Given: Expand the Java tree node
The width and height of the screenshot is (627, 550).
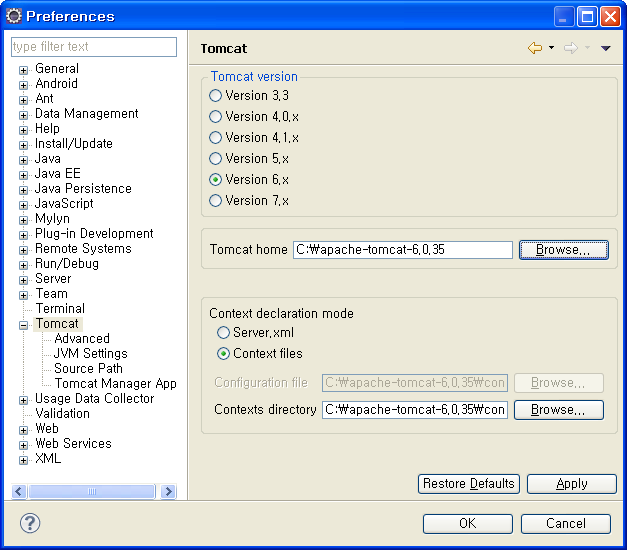Looking at the screenshot, I should 24,160.
